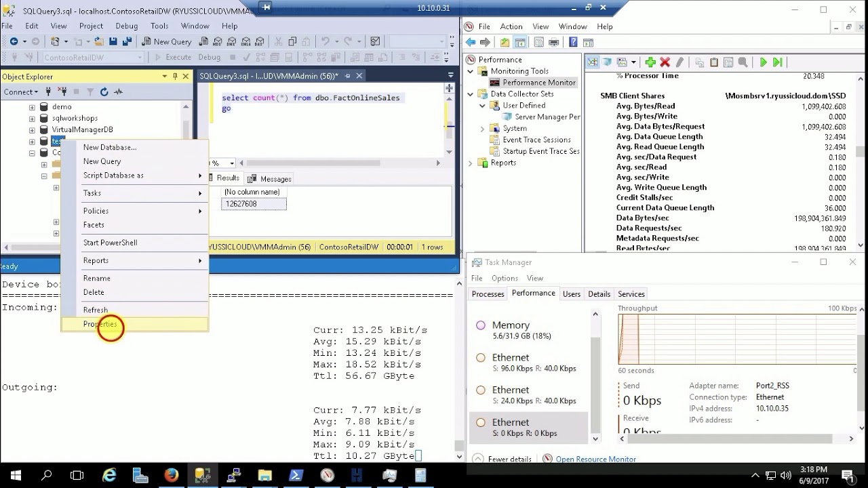The width and height of the screenshot is (868, 488).
Task: Click the Open File folder icon in SSMS
Action: tap(99, 41)
